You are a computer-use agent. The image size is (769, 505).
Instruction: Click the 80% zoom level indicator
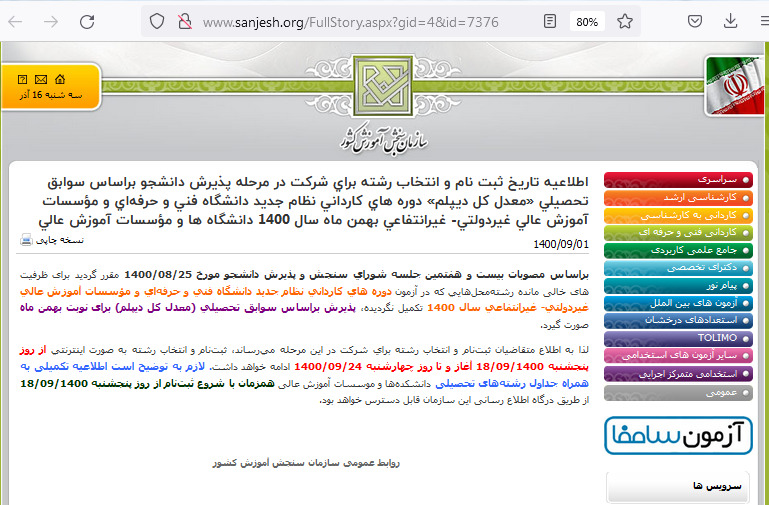[x=587, y=21]
